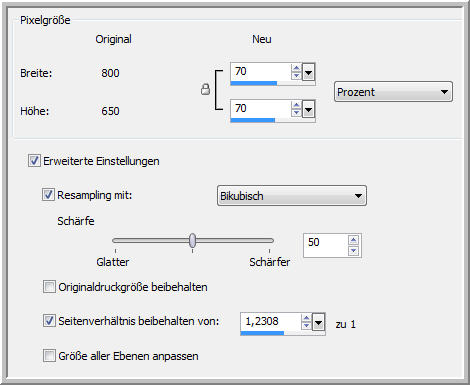Open the Prozent unit dropdown
Screen dimensions: 470x385
click(x=393, y=92)
